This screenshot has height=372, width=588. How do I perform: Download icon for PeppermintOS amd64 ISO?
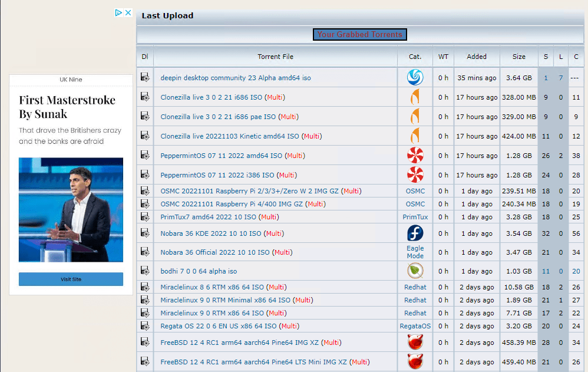coord(145,155)
